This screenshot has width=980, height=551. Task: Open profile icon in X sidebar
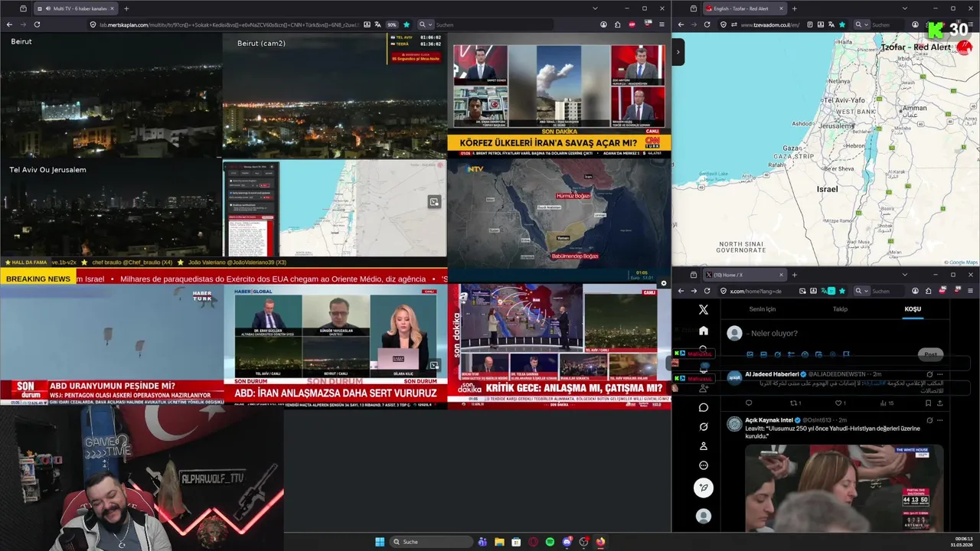(x=704, y=445)
